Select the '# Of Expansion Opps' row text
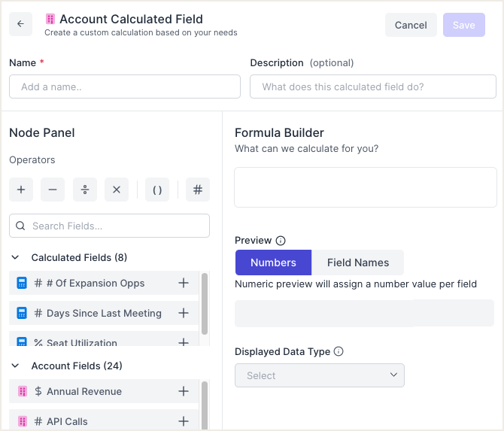504x431 pixels. (x=96, y=283)
